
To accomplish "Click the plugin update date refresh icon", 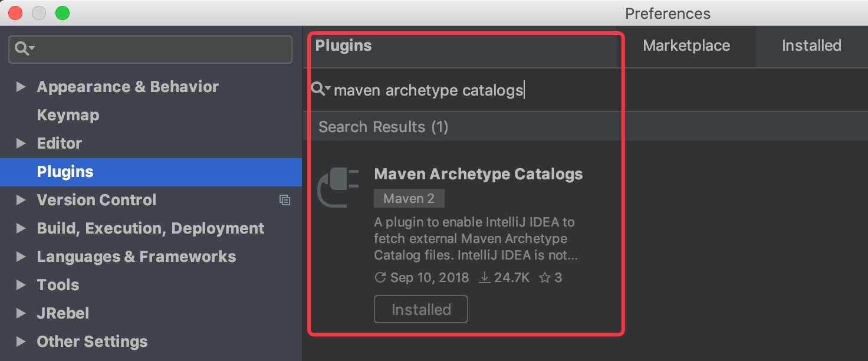I will [380, 277].
